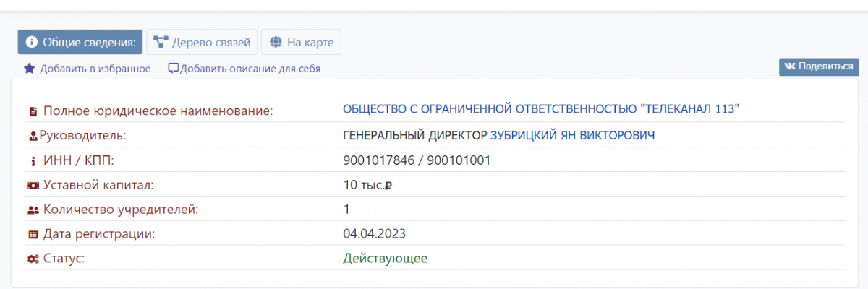Click the people icon beside Количество учредителей
This screenshot has width=868, height=289.
(33, 210)
